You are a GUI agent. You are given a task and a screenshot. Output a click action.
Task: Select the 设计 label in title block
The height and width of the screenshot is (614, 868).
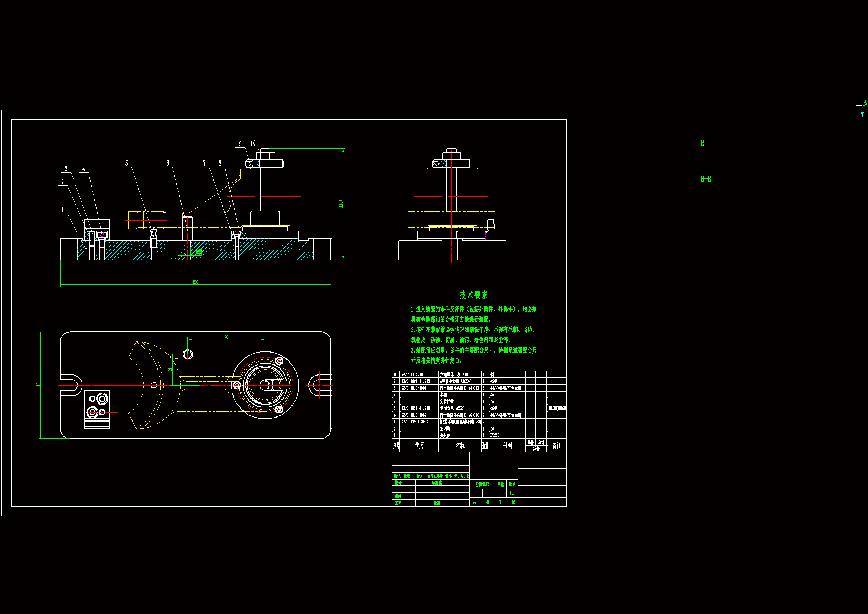(398, 483)
